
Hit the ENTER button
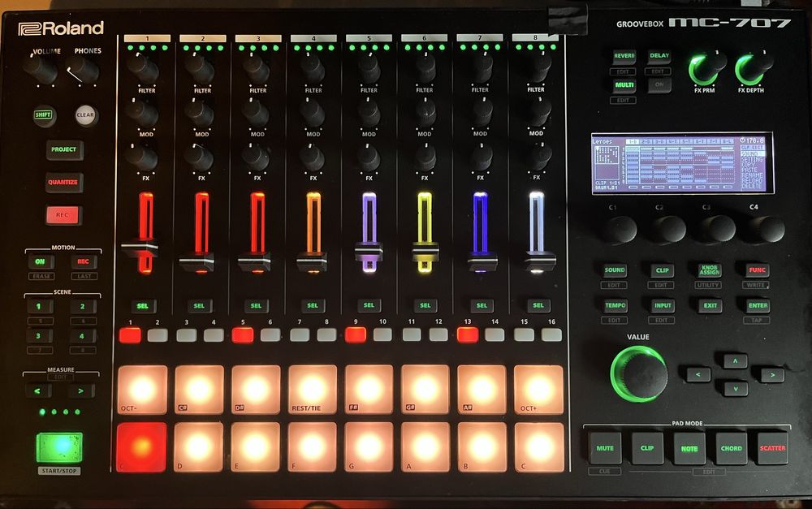coord(758,305)
